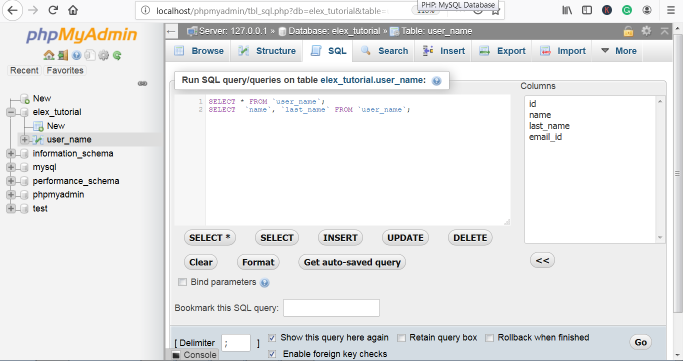Open page settings gear in the breadcrumb bar
The width and height of the screenshot is (683, 361).
pos(646,31)
